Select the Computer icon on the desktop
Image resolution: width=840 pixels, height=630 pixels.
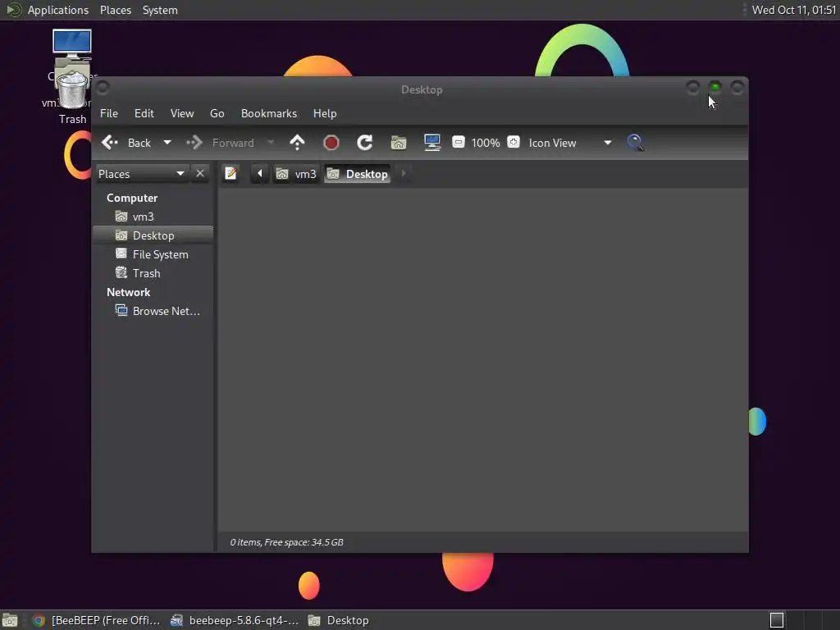point(72,44)
